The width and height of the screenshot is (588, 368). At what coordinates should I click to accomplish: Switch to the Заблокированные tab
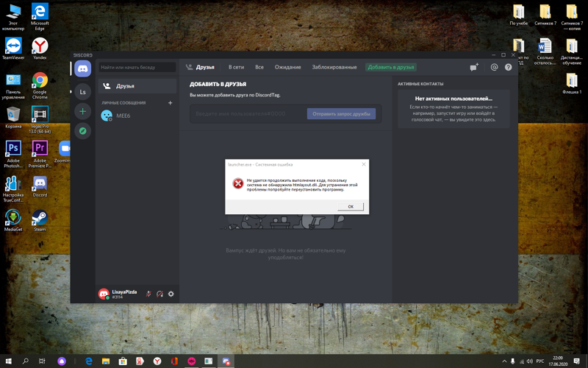point(334,67)
